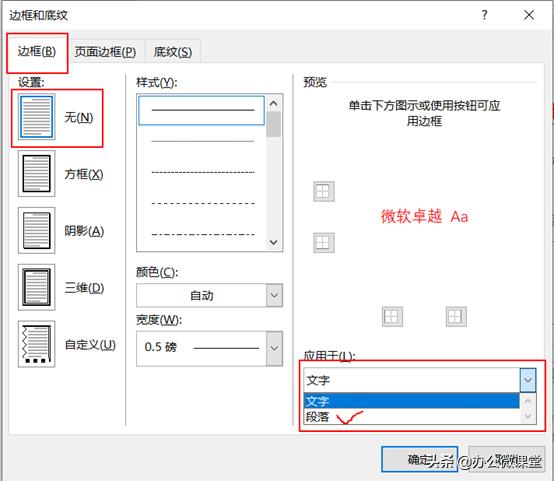Viewport: 554px width, 481px height.
Task: Open the 颜色 color dropdown
Action: pyautogui.click(x=274, y=295)
